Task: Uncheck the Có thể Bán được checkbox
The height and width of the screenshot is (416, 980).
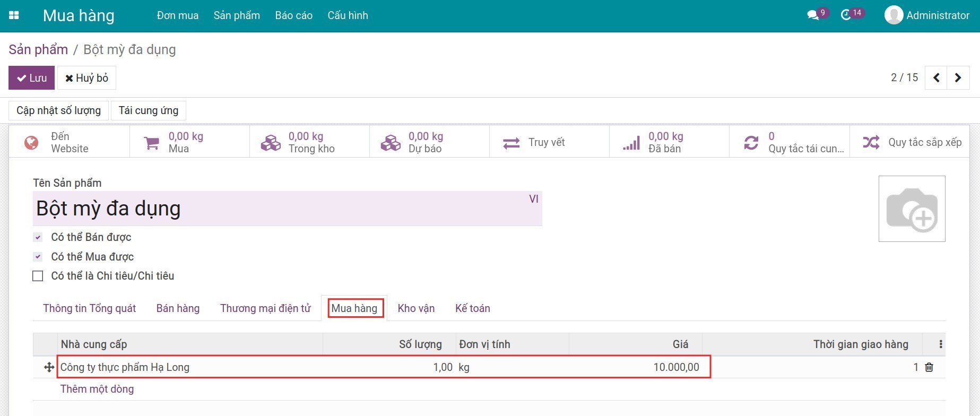Action: [38, 237]
